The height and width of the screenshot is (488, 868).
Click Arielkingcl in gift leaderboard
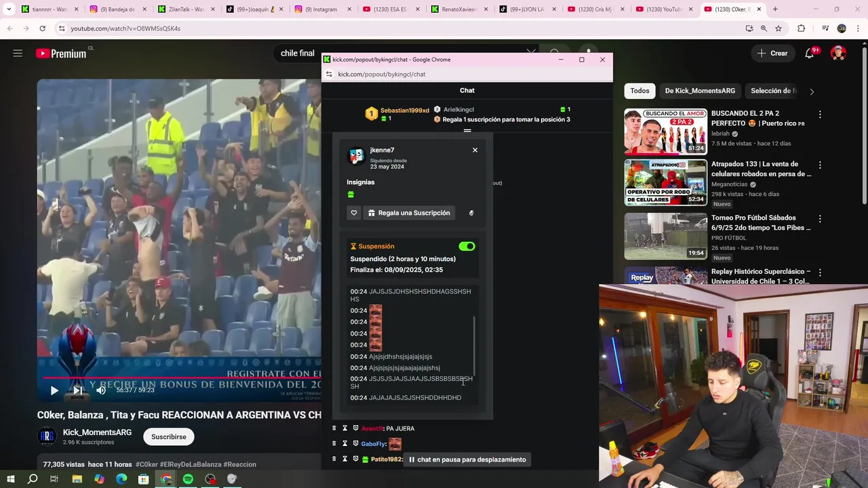pos(458,109)
